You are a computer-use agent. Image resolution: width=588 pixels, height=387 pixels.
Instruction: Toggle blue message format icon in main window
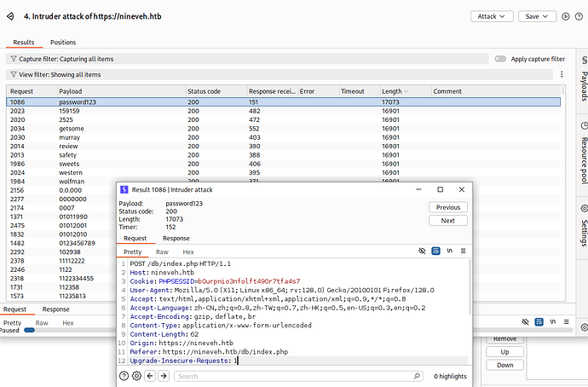[x=539, y=321]
